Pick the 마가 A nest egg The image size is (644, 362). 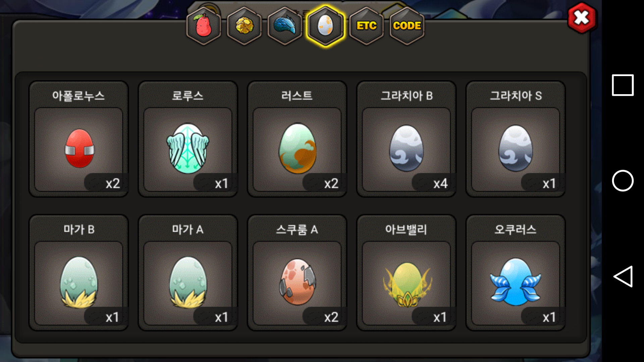pyautogui.click(x=188, y=273)
